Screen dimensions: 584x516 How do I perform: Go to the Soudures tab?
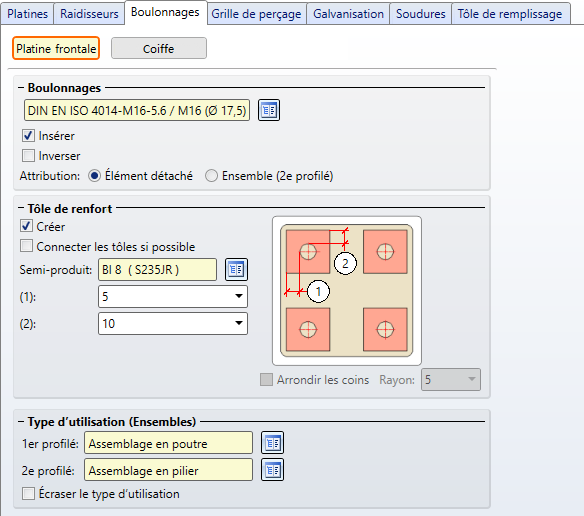(420, 14)
